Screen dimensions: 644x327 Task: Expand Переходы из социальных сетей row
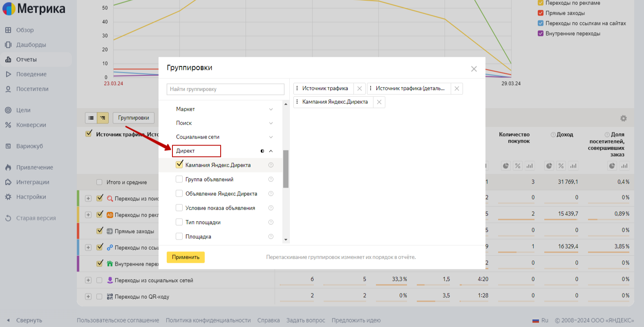tap(88, 280)
